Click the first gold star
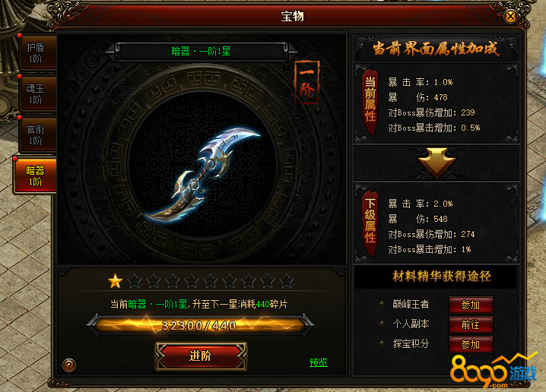The width and height of the screenshot is (546, 392). (116, 281)
